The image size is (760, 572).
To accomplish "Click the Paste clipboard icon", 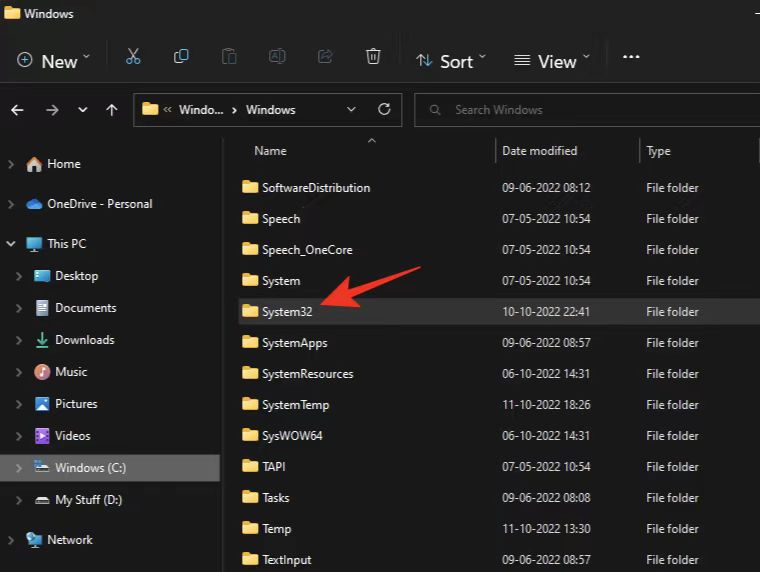I will [229, 57].
